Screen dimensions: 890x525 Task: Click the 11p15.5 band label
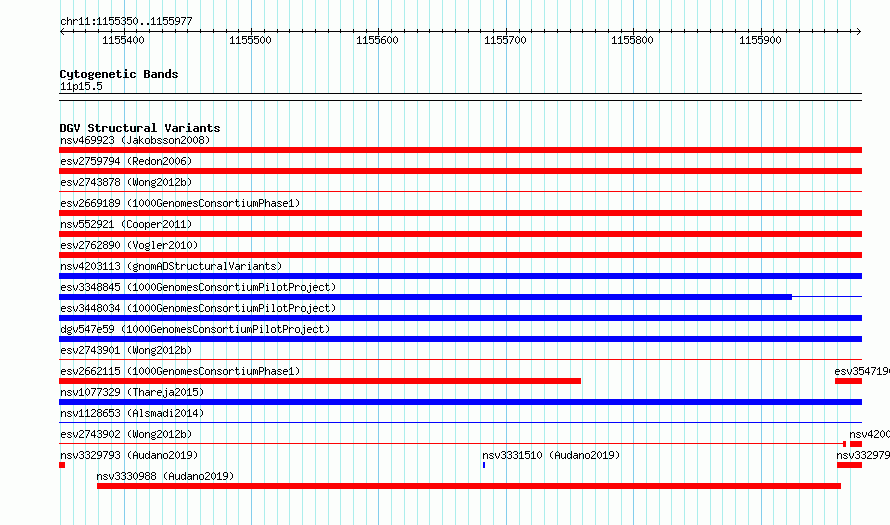[81, 86]
